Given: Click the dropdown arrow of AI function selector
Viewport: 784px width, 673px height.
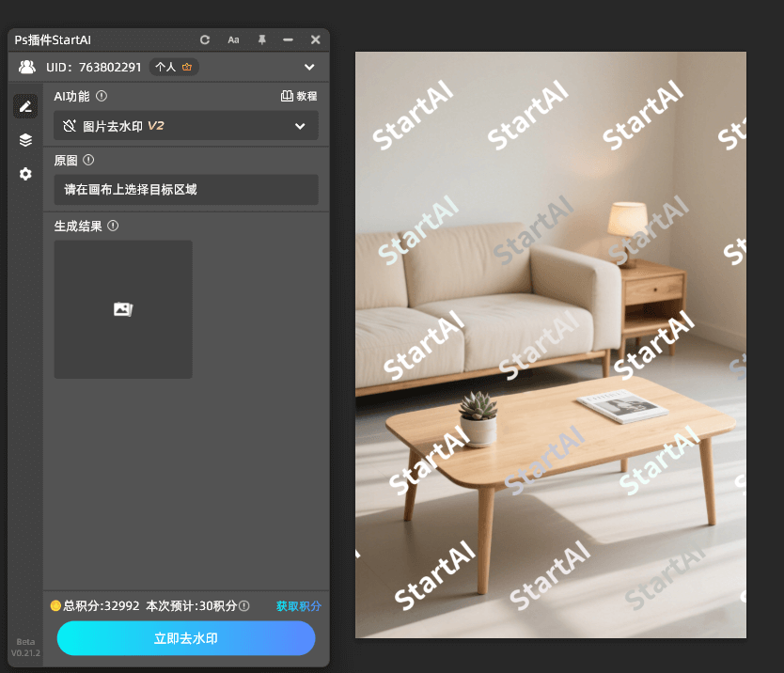Looking at the screenshot, I should 300,126.
